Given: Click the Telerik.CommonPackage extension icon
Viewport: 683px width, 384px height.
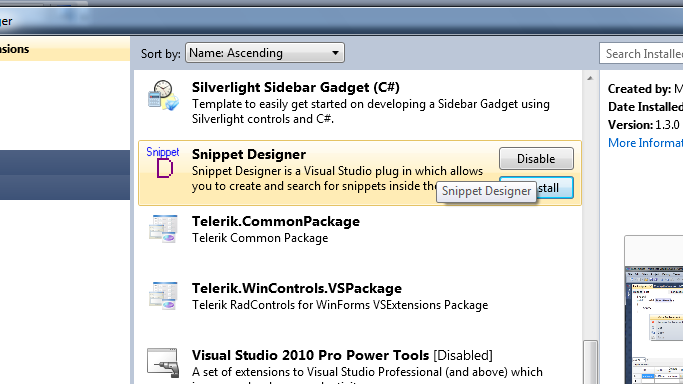Looking at the screenshot, I should coord(163,229).
